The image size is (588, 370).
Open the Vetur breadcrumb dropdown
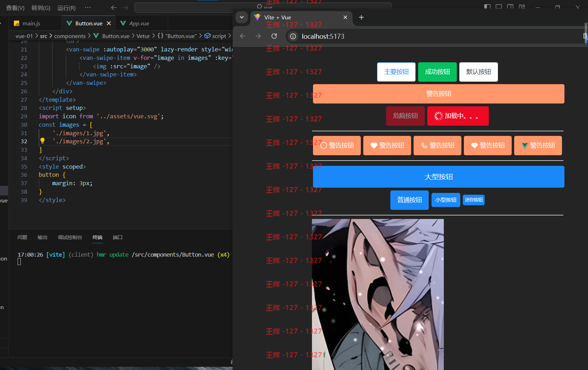[143, 36]
